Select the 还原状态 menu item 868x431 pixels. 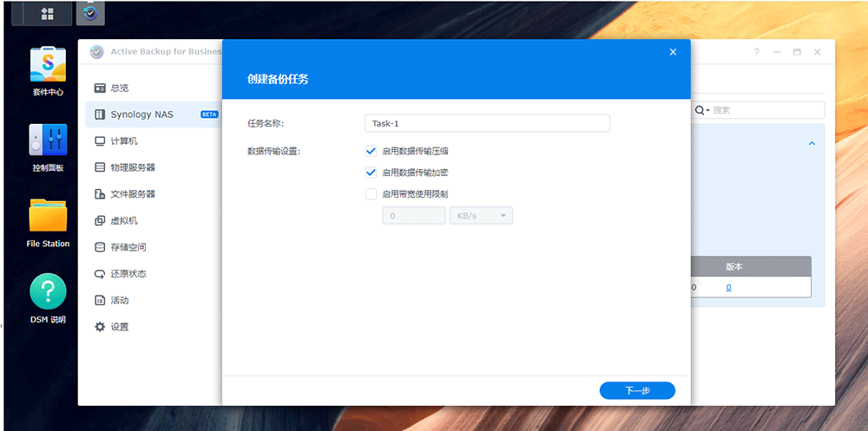tap(154, 274)
